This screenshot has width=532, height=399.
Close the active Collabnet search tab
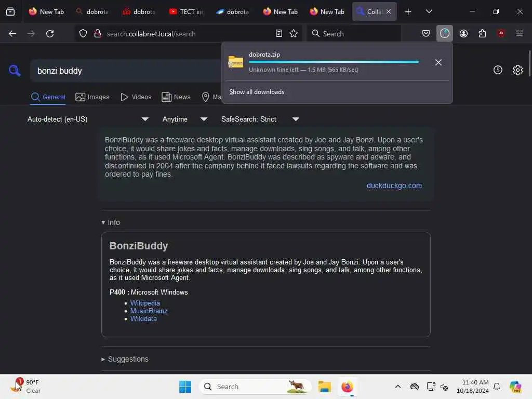click(389, 11)
